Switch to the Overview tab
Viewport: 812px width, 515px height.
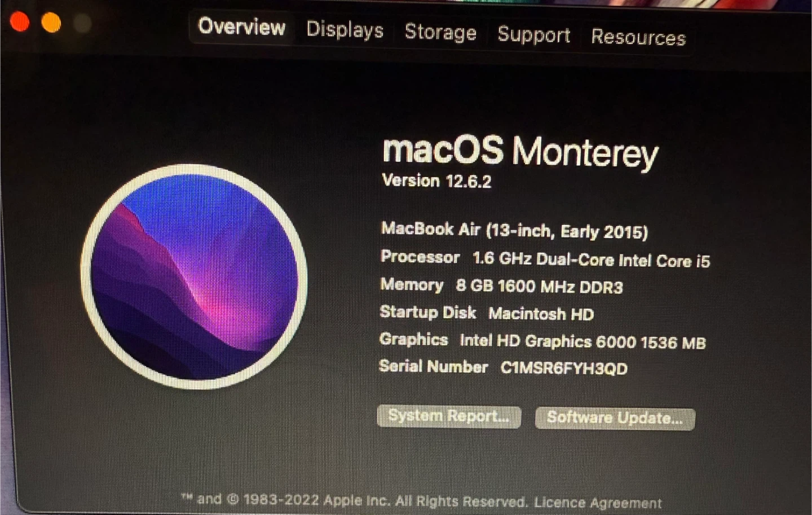point(242,27)
